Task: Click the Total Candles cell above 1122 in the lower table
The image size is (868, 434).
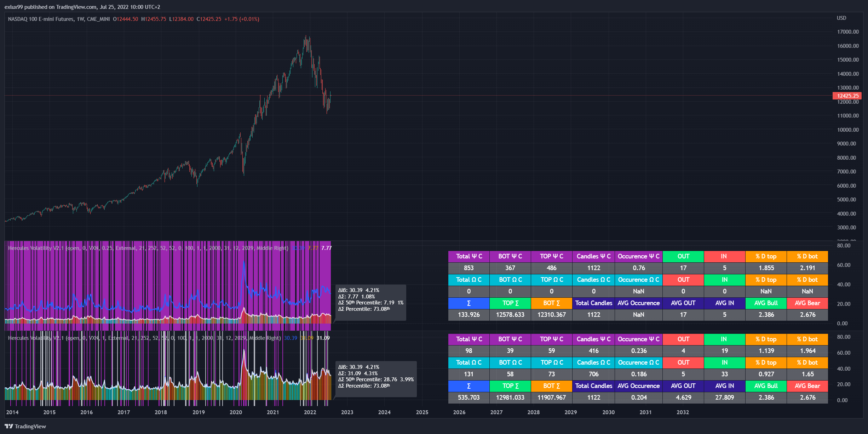Action: pos(593,386)
